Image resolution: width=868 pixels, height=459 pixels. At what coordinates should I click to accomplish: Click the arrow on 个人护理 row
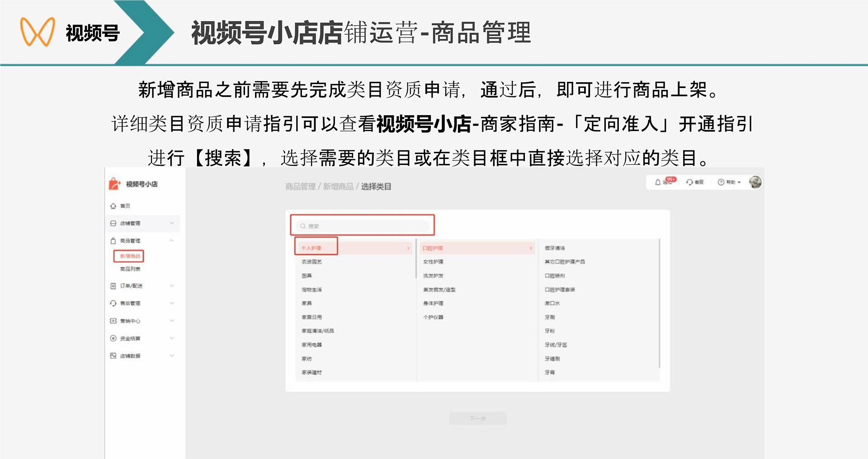408,248
